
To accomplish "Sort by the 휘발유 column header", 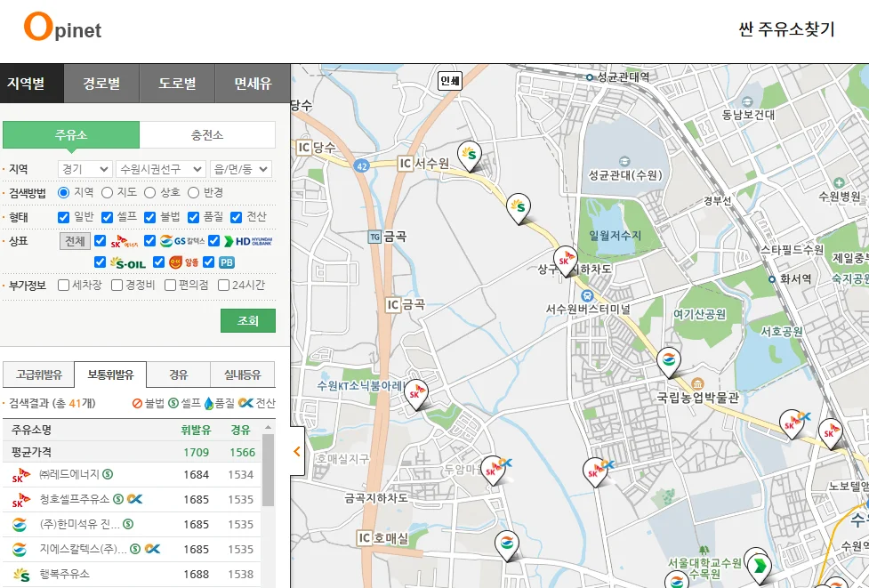I will click(197, 430).
